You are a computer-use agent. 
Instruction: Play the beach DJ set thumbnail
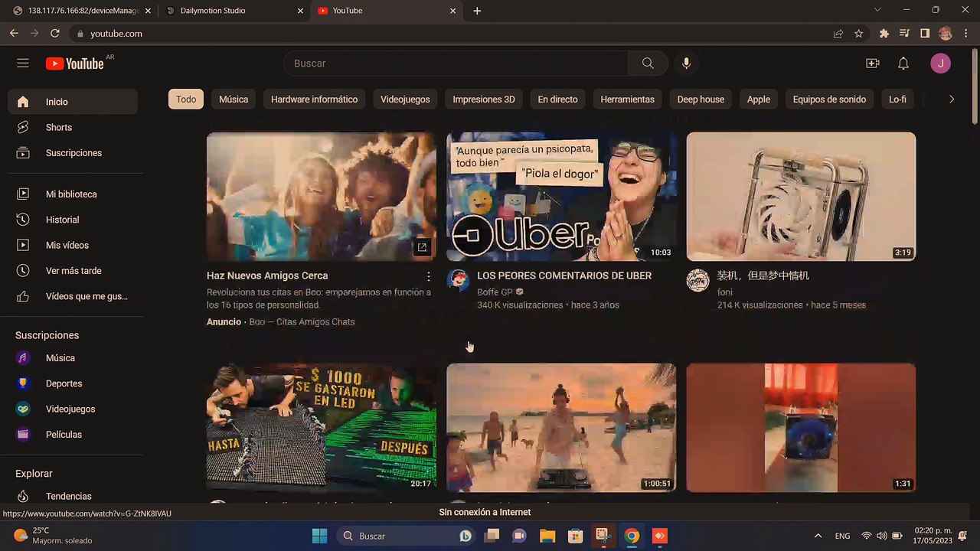click(561, 427)
